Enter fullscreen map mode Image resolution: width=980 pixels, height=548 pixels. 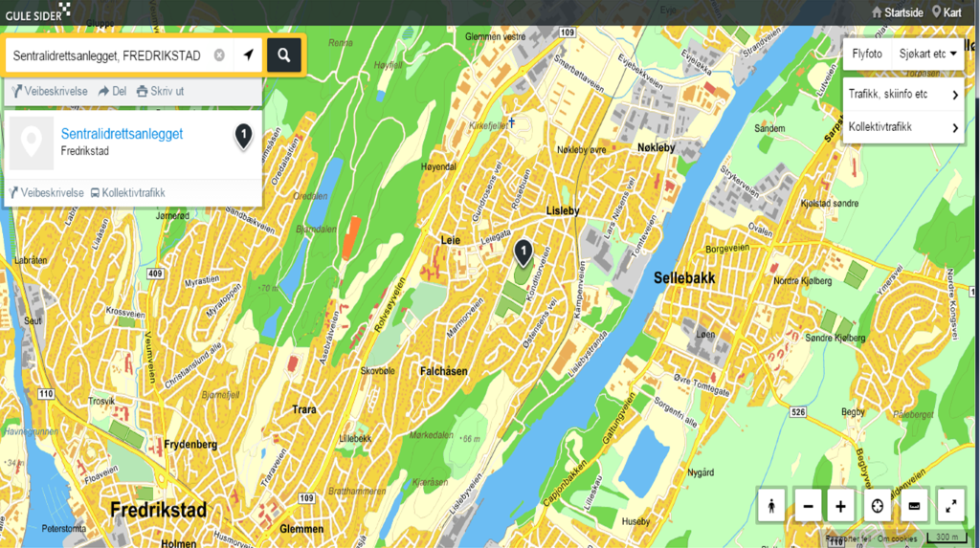950,506
